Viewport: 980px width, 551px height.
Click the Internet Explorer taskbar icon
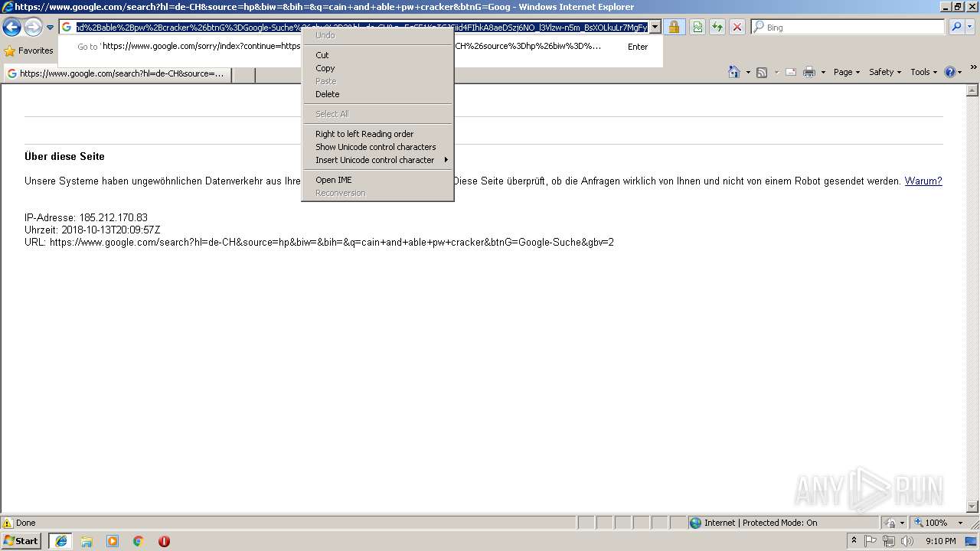tap(60, 541)
